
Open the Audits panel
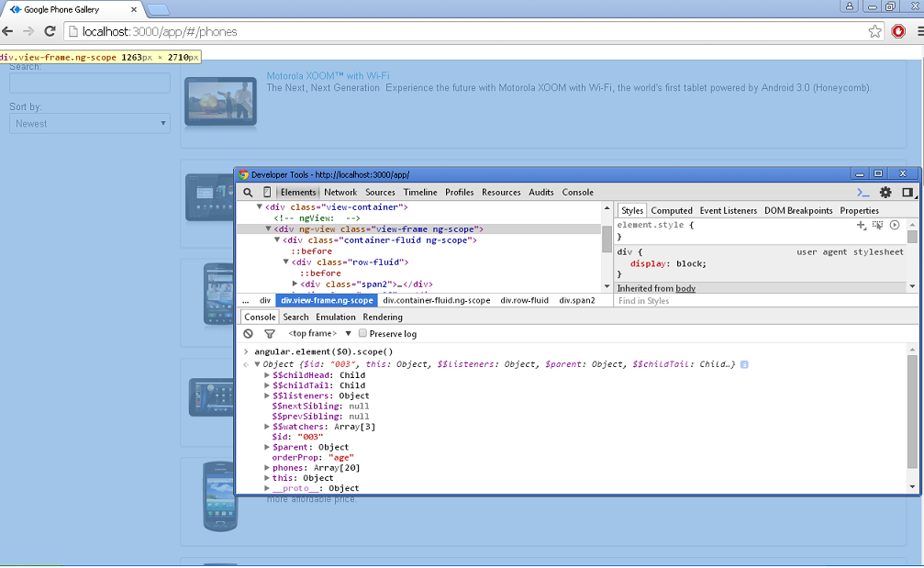tap(541, 192)
